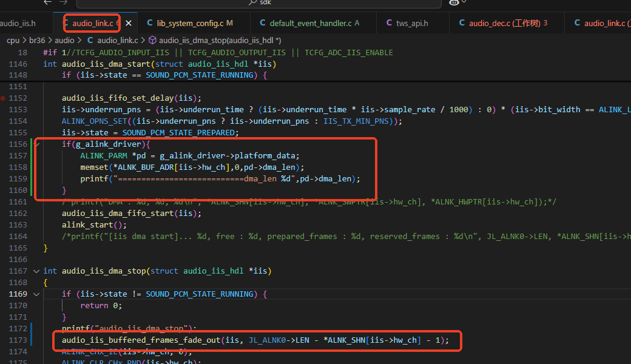Click line number 1165 in the gutter

[18, 248]
